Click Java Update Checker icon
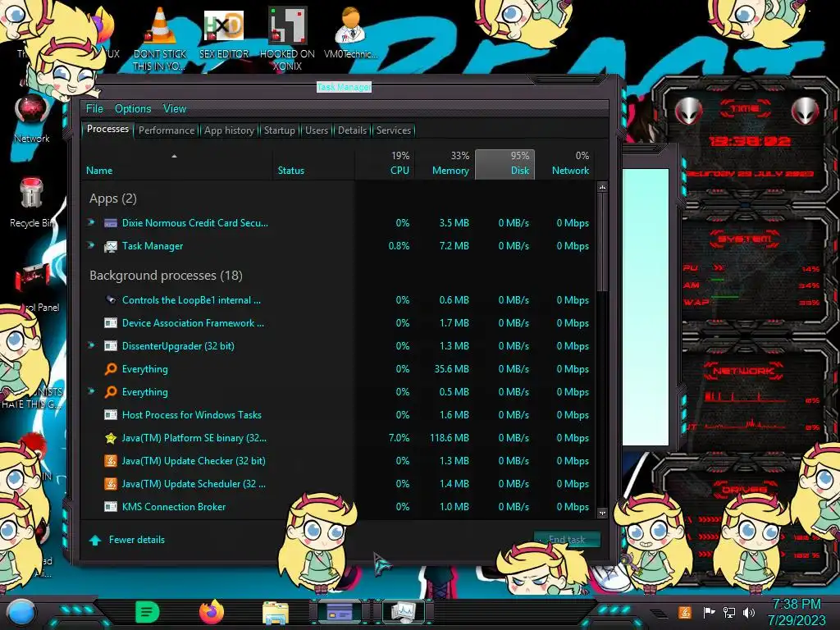The image size is (840, 630). point(111,461)
